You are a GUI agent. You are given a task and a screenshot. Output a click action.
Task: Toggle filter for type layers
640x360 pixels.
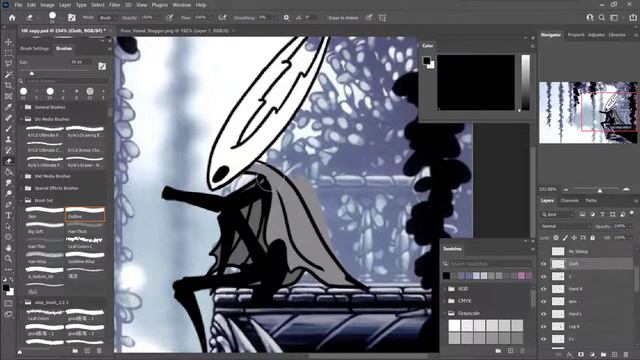(602, 214)
